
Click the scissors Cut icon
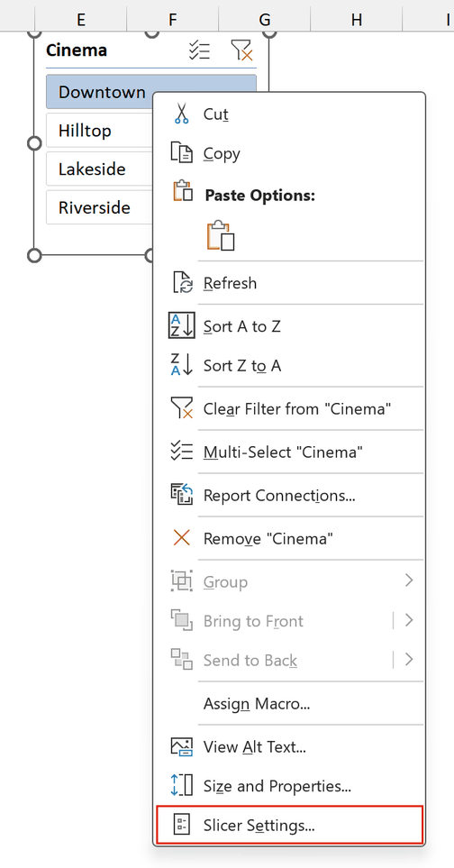click(181, 114)
